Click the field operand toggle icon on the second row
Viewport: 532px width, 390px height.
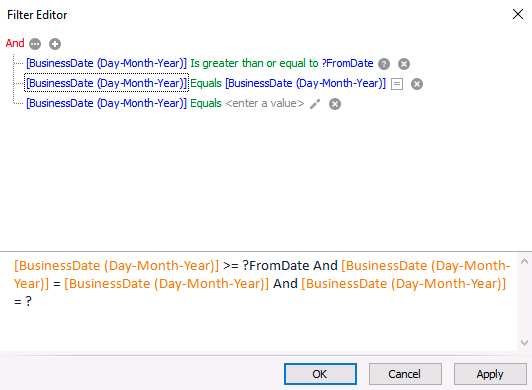(397, 84)
